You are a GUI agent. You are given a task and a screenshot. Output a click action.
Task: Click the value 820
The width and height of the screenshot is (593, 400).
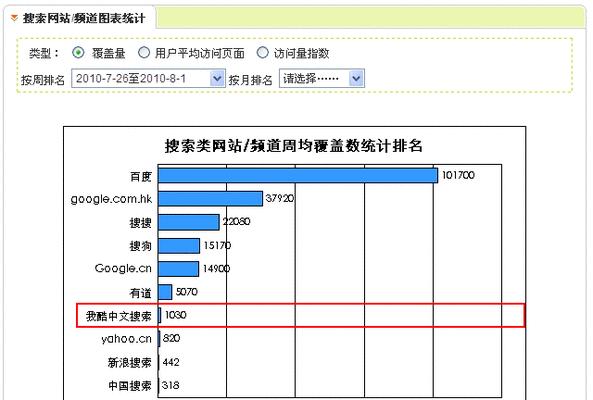coord(171,338)
